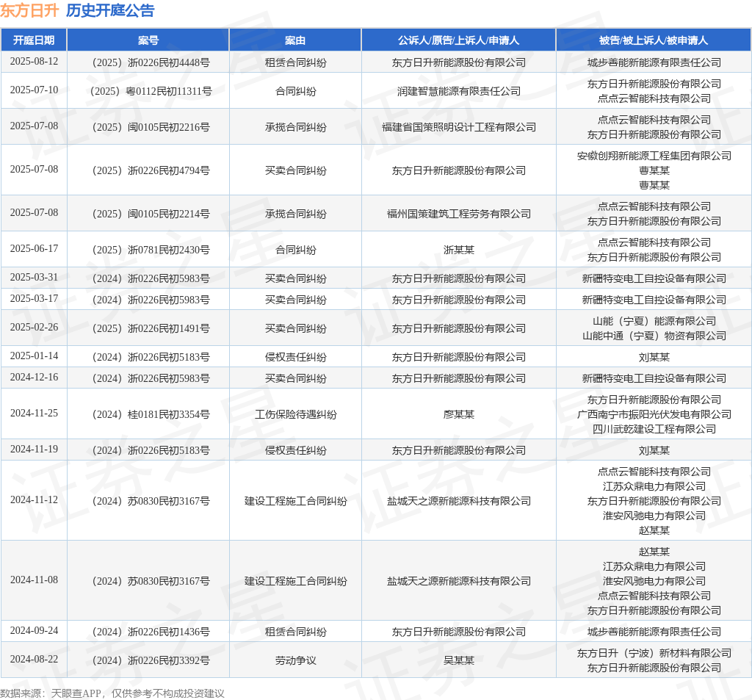Click 买卖合同纠纷 in the 2025-02-26 row

click(295, 328)
